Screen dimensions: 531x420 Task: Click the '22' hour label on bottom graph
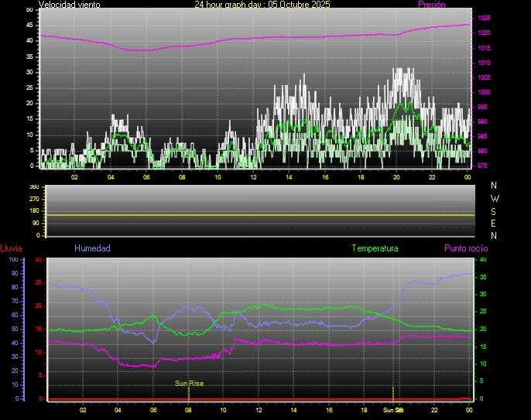point(435,410)
